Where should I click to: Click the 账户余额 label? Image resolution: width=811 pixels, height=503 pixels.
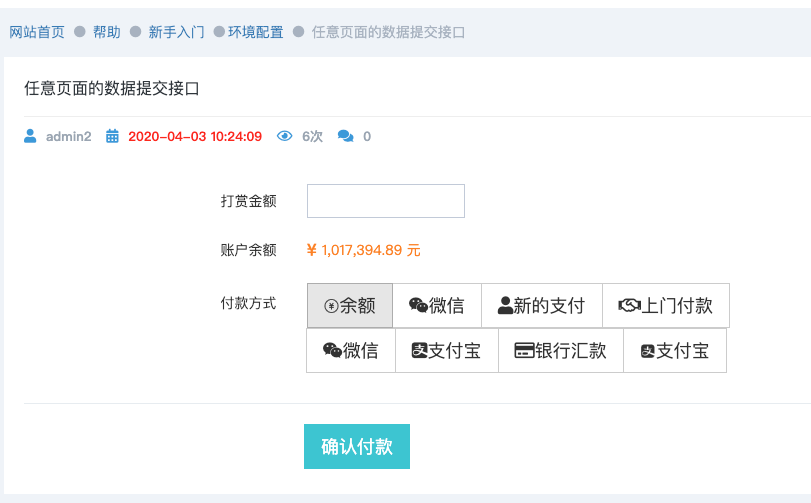point(248,250)
